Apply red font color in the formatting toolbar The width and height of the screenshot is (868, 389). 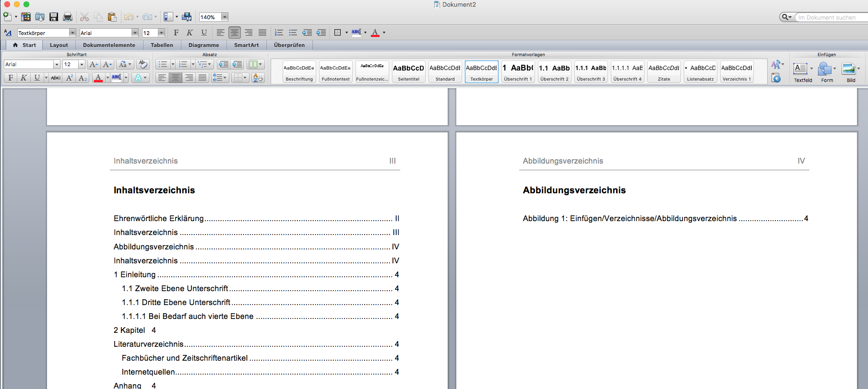375,33
